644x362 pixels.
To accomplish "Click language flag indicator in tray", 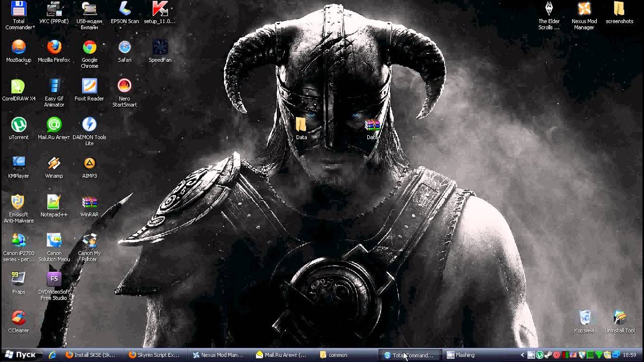I will [574, 355].
